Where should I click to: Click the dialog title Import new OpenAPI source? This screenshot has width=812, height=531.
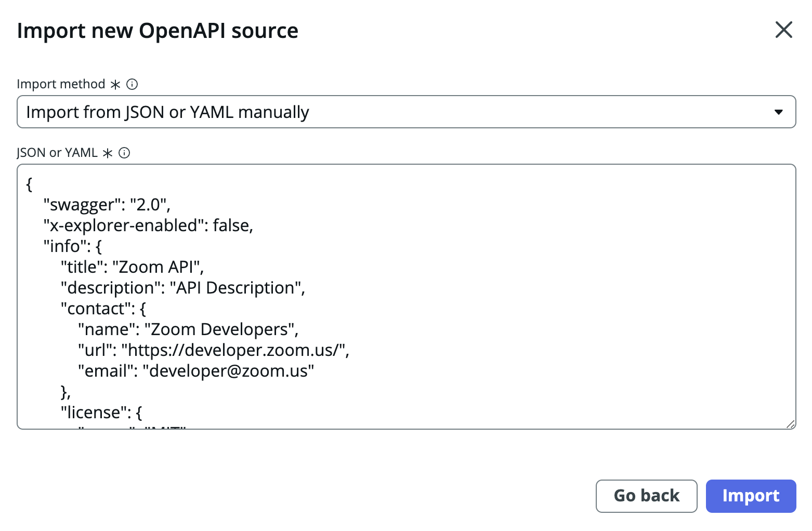(x=158, y=31)
